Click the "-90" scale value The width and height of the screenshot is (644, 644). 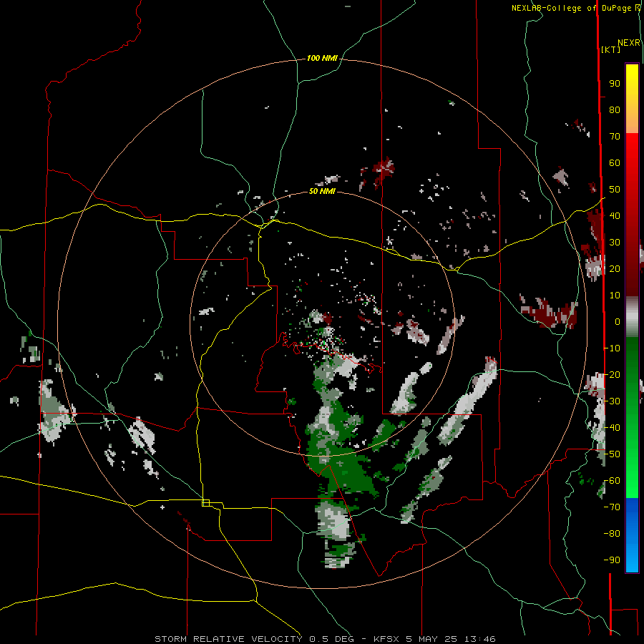click(x=612, y=560)
